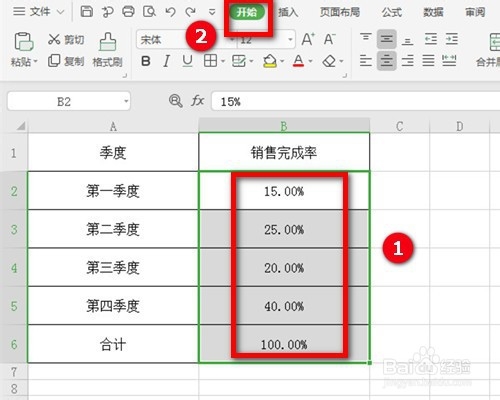Click the borders grid icon
This screenshot has width=500, height=400.
(210, 61)
